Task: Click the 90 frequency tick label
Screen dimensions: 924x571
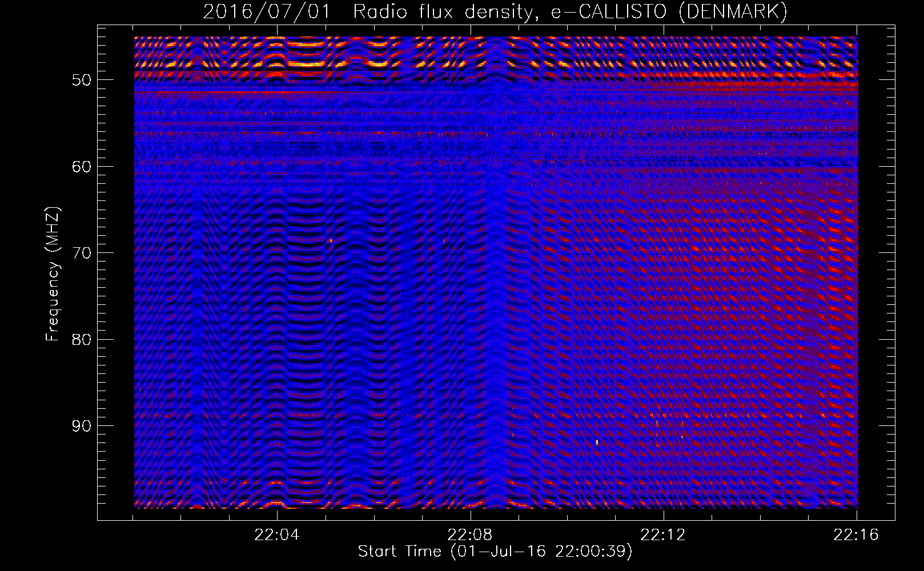Action: pos(82,426)
